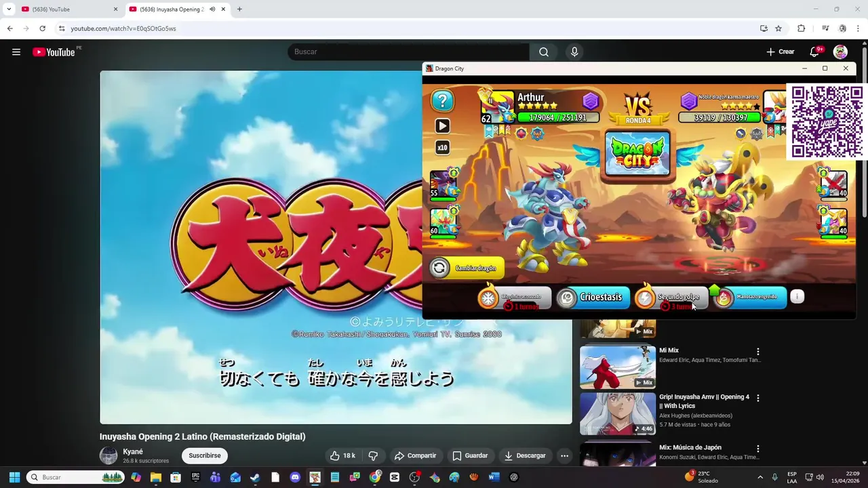
Task: Mute the Inuyasha Opening 2 tab audio
Action: click(212, 9)
